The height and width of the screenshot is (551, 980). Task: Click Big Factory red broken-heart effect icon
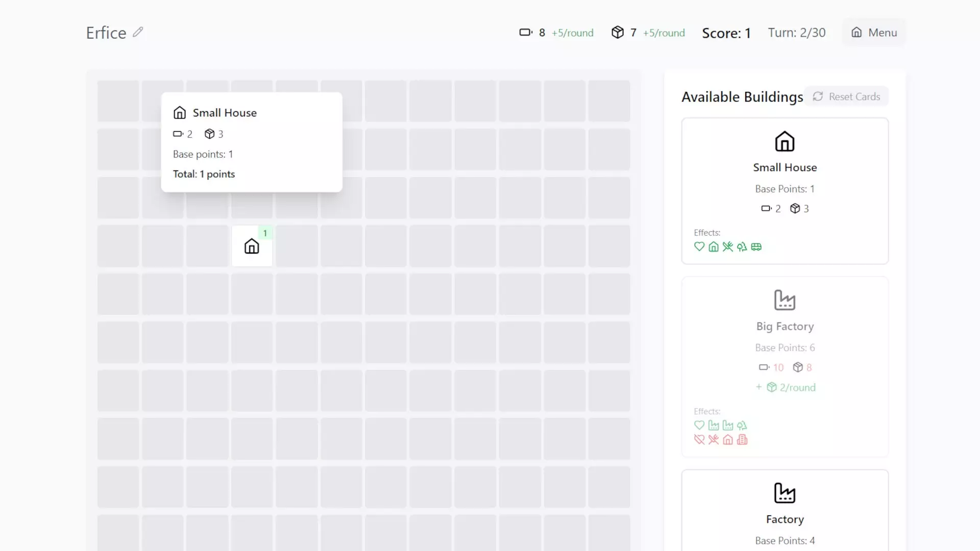[699, 440]
